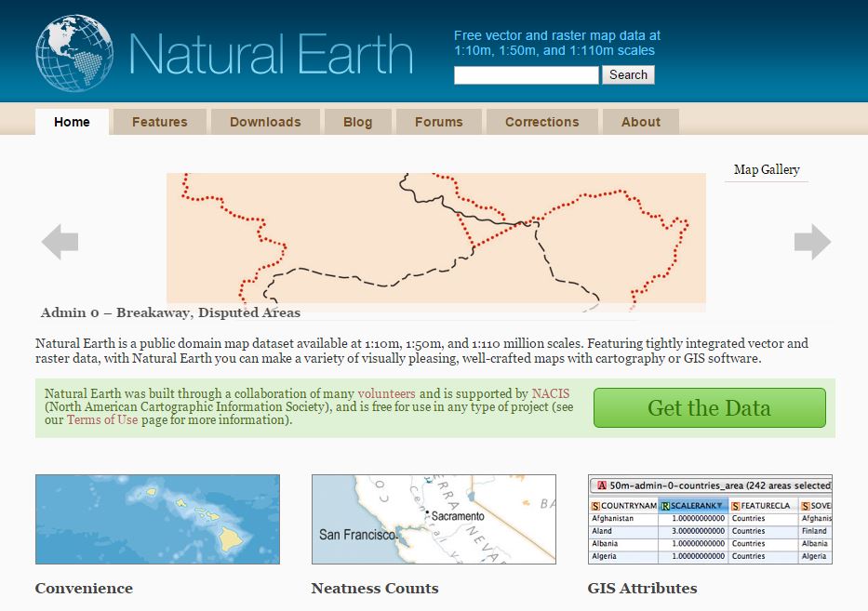Click the Admin 0 – Breakaway, Disputed Areas caption
This screenshot has height=611, width=868.
(170, 312)
